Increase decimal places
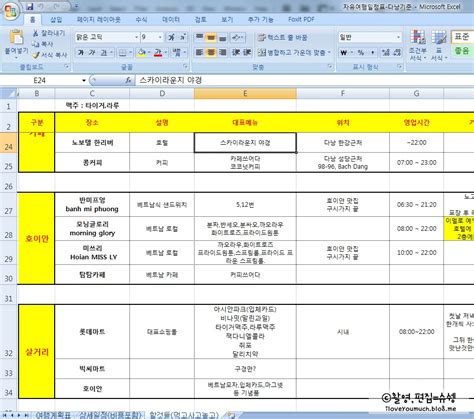 386,52
